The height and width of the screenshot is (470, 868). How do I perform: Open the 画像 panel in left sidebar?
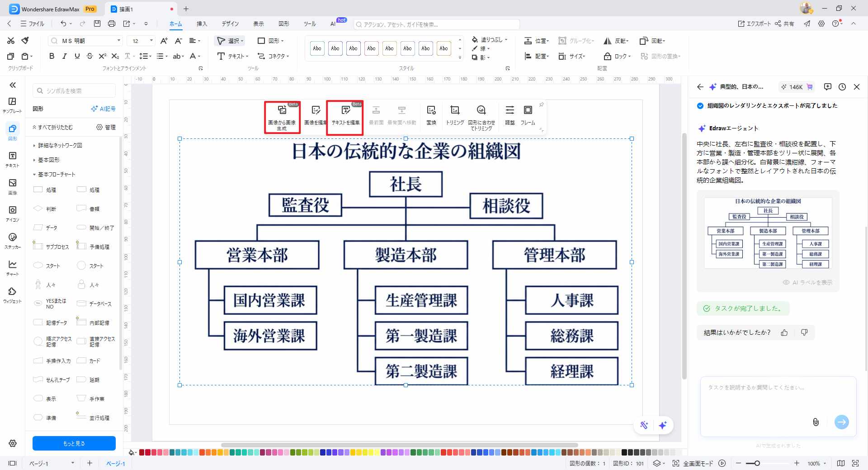12,186
